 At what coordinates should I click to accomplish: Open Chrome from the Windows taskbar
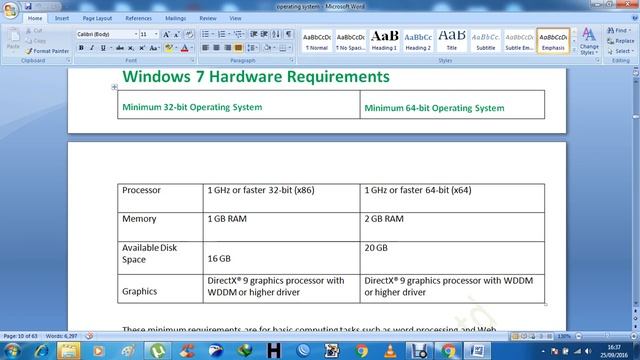[x=361, y=351]
